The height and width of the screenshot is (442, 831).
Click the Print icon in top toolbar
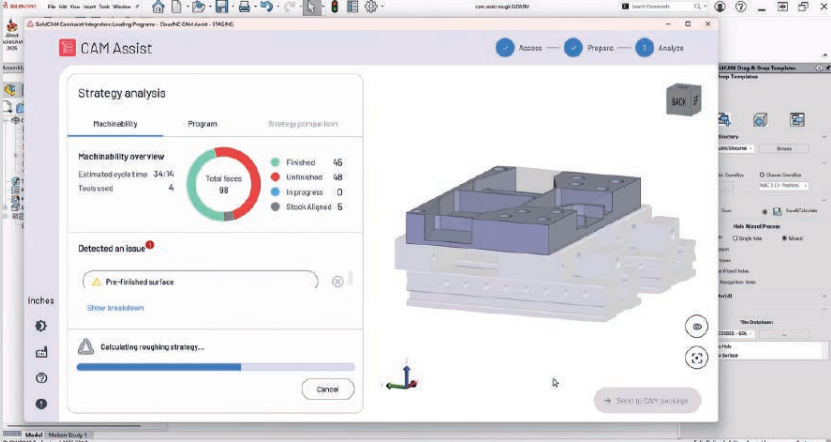tap(244, 7)
